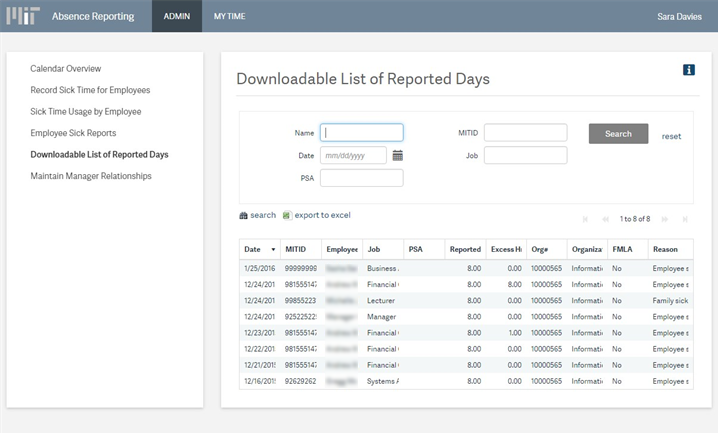Click the MIT logo in header
The image size is (718, 433).
pos(23,16)
